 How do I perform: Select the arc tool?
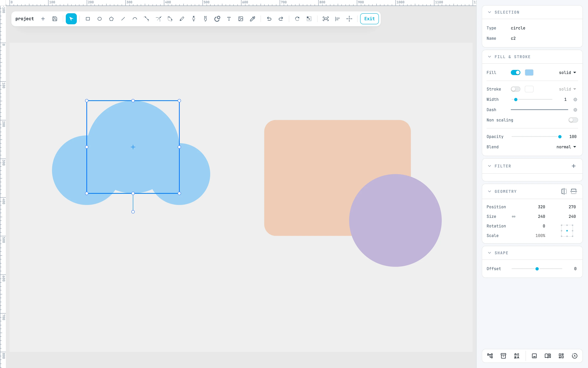[135, 19]
